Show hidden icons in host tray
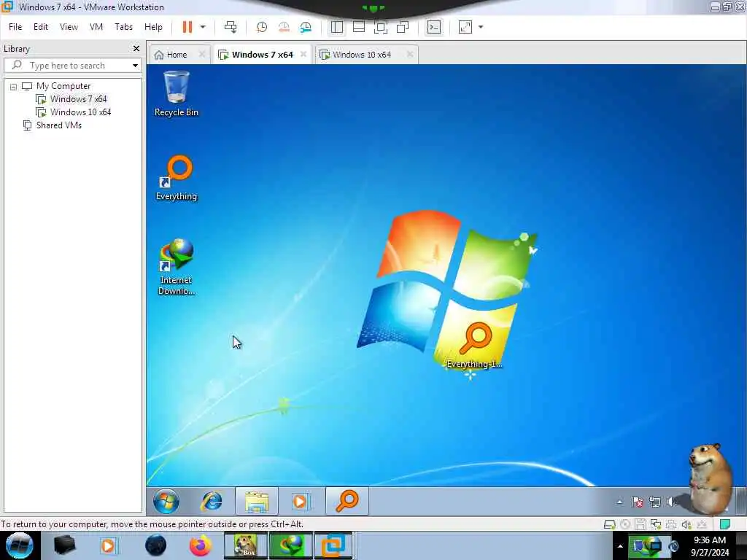The width and height of the screenshot is (747, 560). (x=620, y=546)
